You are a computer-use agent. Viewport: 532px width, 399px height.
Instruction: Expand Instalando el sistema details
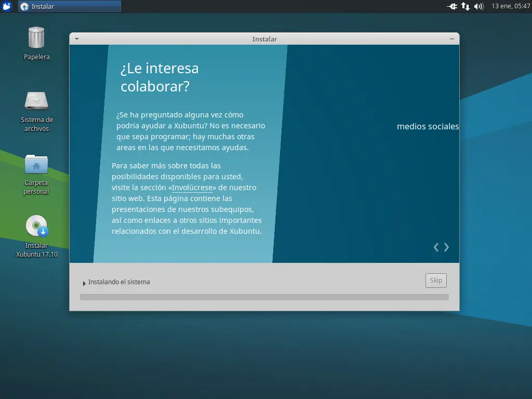click(84, 283)
